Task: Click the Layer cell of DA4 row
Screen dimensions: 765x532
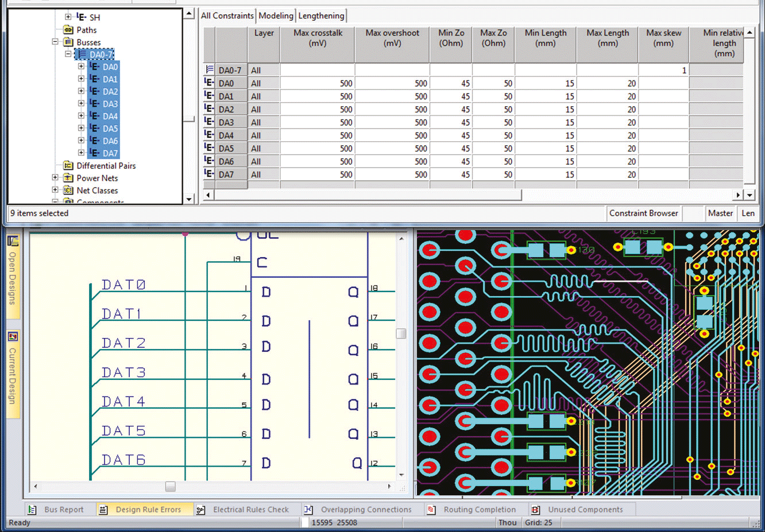Action: click(264, 135)
